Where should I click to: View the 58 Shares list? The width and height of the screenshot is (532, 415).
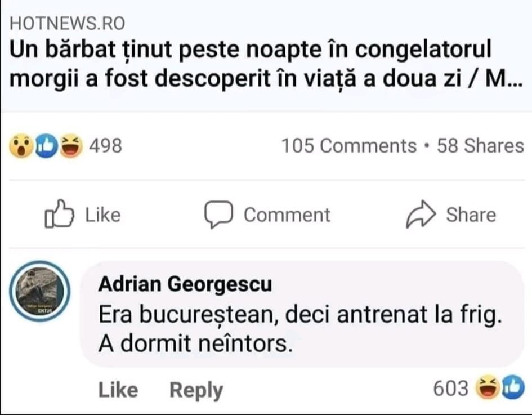(x=480, y=146)
